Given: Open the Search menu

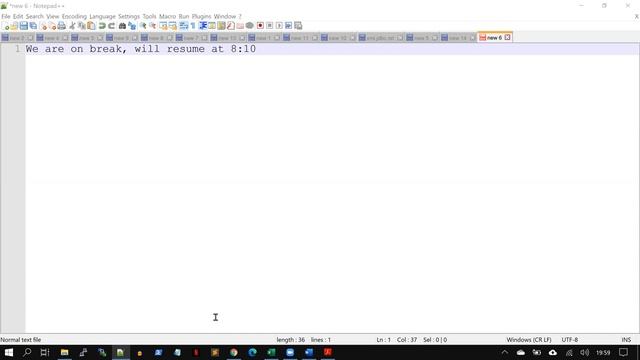Looking at the screenshot, I should 35,16.
